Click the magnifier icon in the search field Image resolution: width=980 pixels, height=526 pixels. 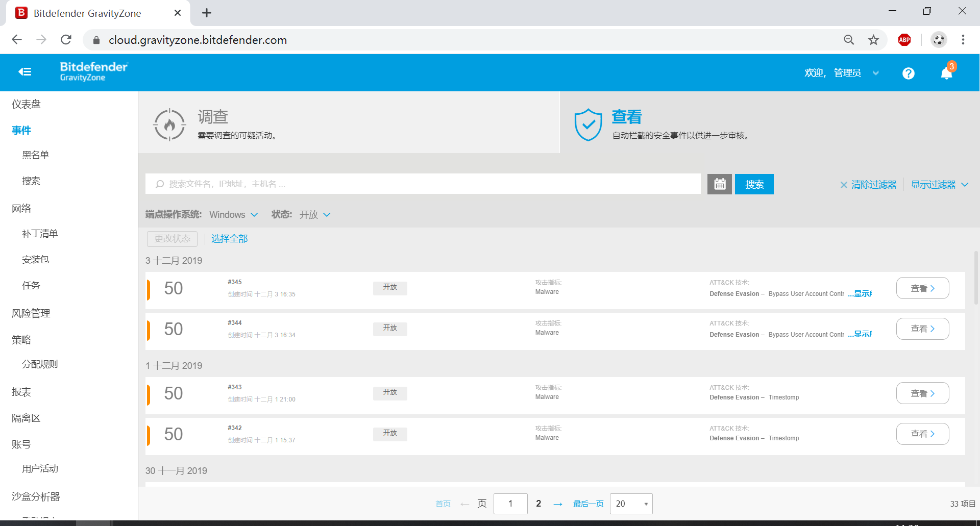[160, 184]
